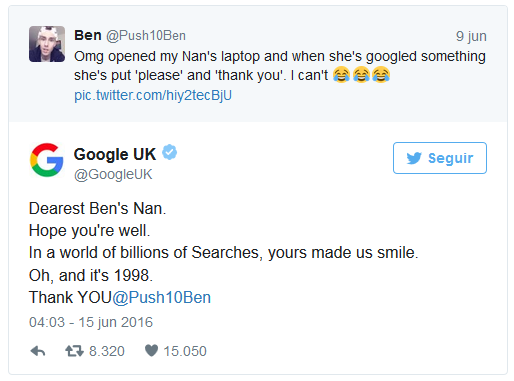The height and width of the screenshot is (381, 514).
Task: Click the @Push10Ben mention in reply
Action: click(x=162, y=297)
